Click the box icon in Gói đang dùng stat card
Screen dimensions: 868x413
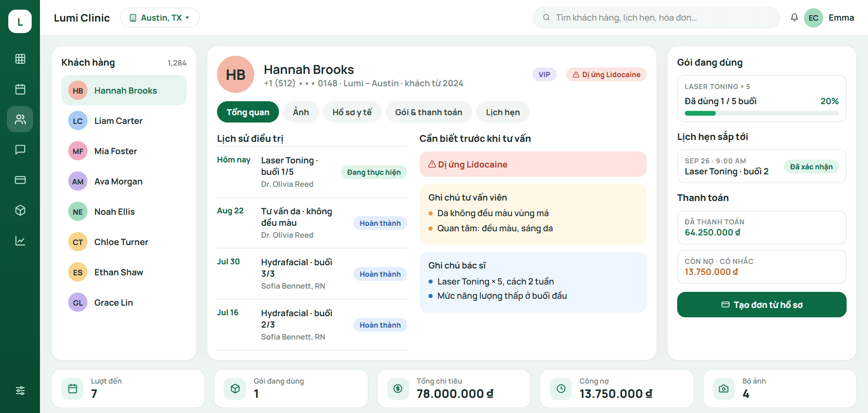[x=235, y=389]
